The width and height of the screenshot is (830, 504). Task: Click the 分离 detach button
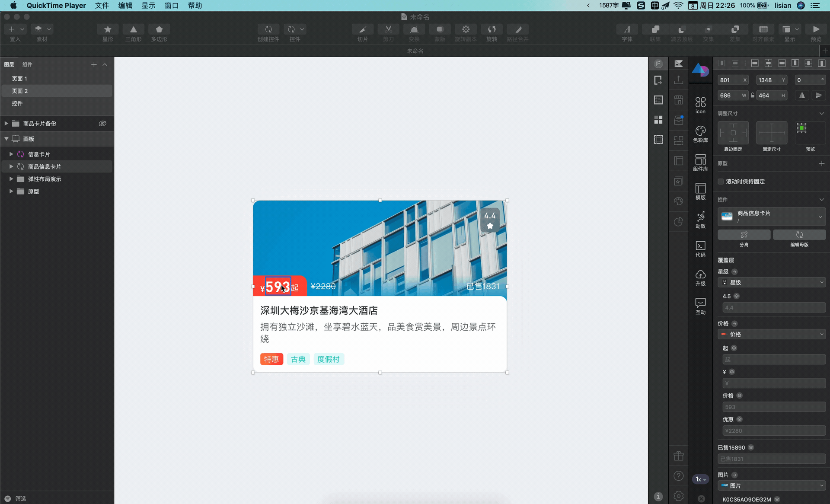[x=744, y=235]
